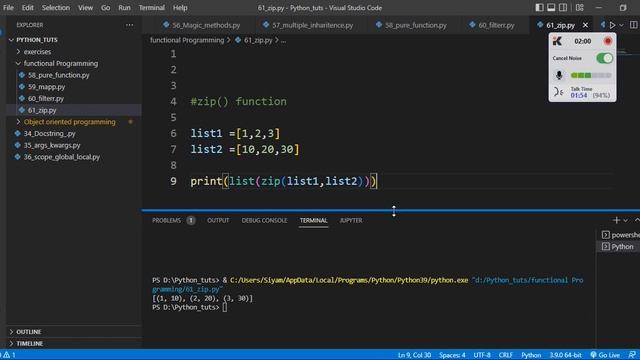Expand the TIMELINE section
This screenshot has width=640, height=360.
pyautogui.click(x=29, y=344)
